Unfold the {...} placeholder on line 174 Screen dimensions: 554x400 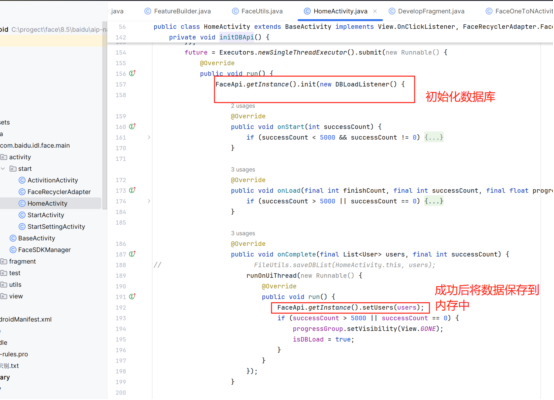point(434,201)
